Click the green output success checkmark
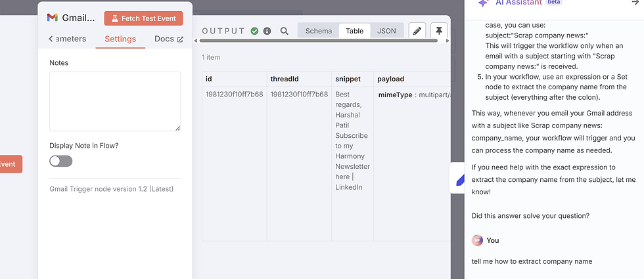 click(255, 31)
